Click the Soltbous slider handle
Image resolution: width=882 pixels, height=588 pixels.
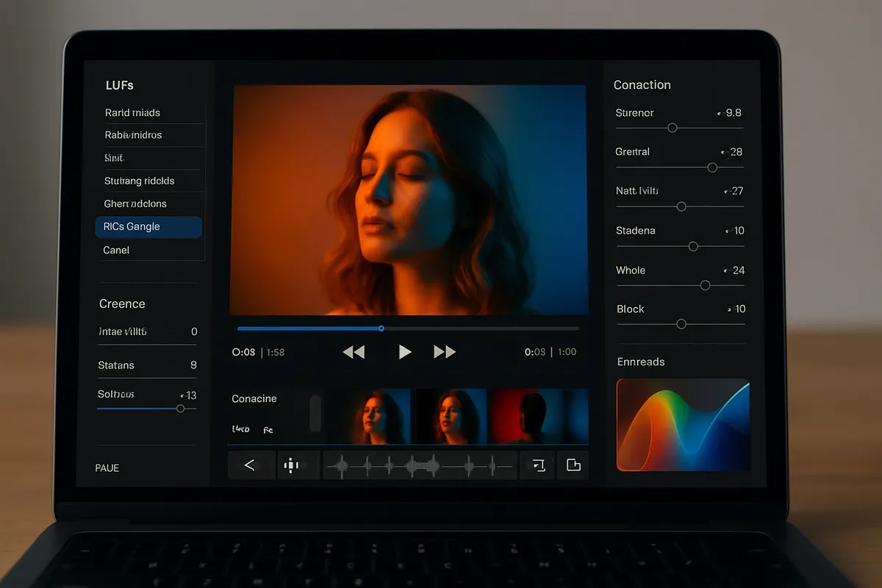(x=180, y=409)
